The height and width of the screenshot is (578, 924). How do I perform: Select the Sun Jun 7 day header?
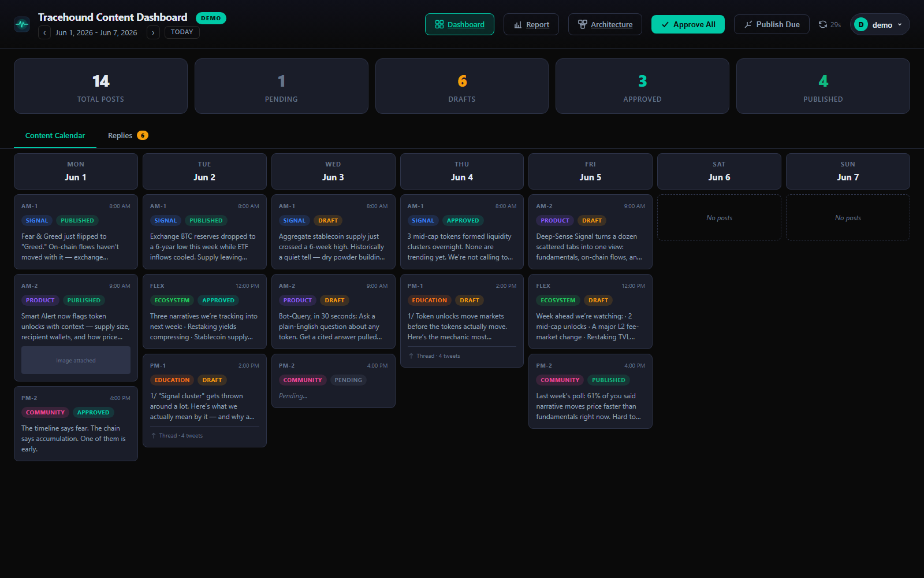pos(848,171)
